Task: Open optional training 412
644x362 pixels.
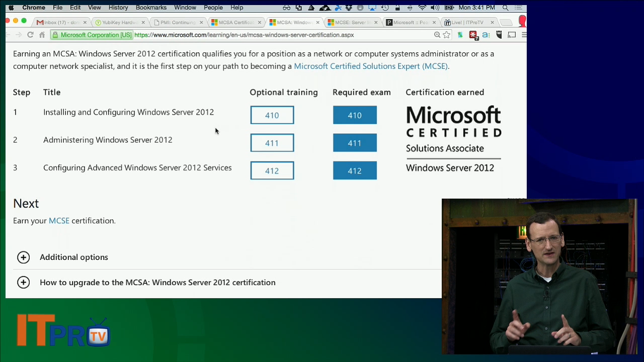Action: (272, 170)
